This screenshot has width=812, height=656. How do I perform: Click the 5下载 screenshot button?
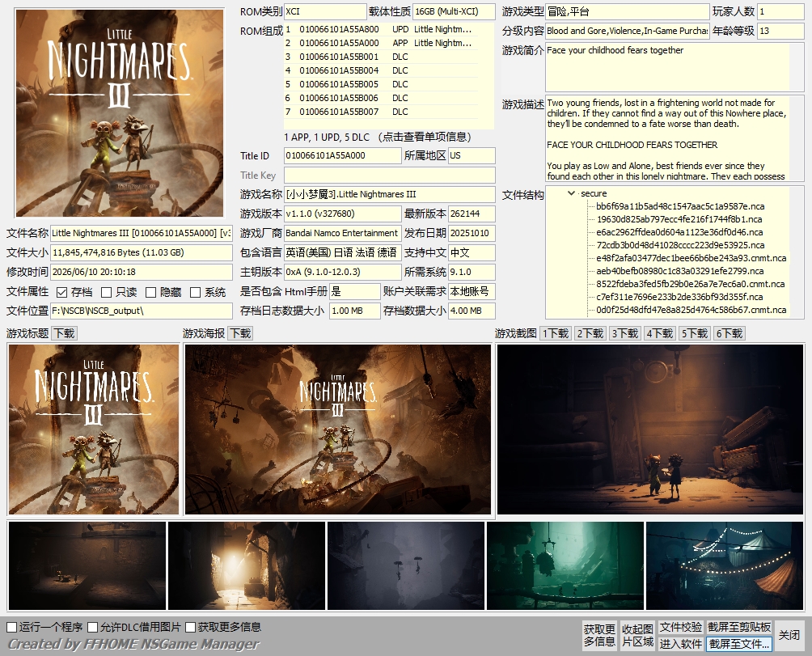[x=695, y=333]
